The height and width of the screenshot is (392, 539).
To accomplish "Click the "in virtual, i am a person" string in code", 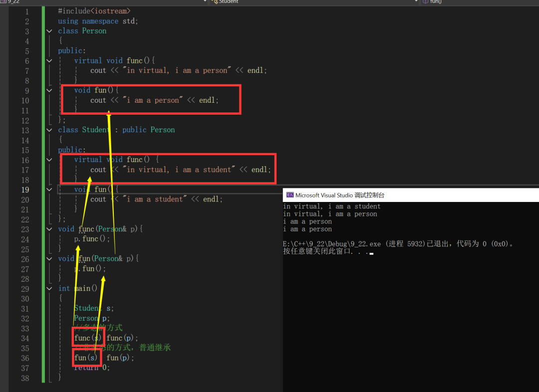I will 177,70.
